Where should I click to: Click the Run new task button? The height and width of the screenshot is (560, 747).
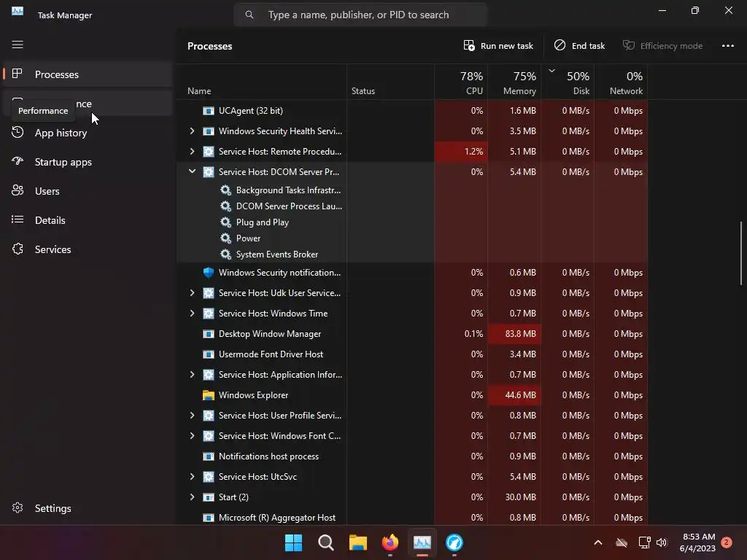[498, 46]
